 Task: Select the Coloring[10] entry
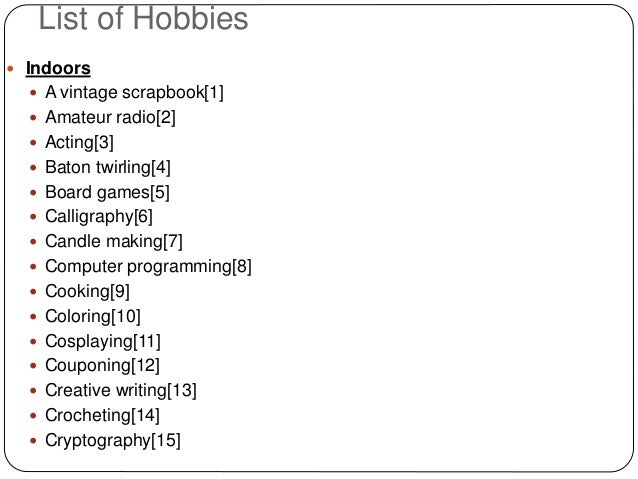point(93,316)
